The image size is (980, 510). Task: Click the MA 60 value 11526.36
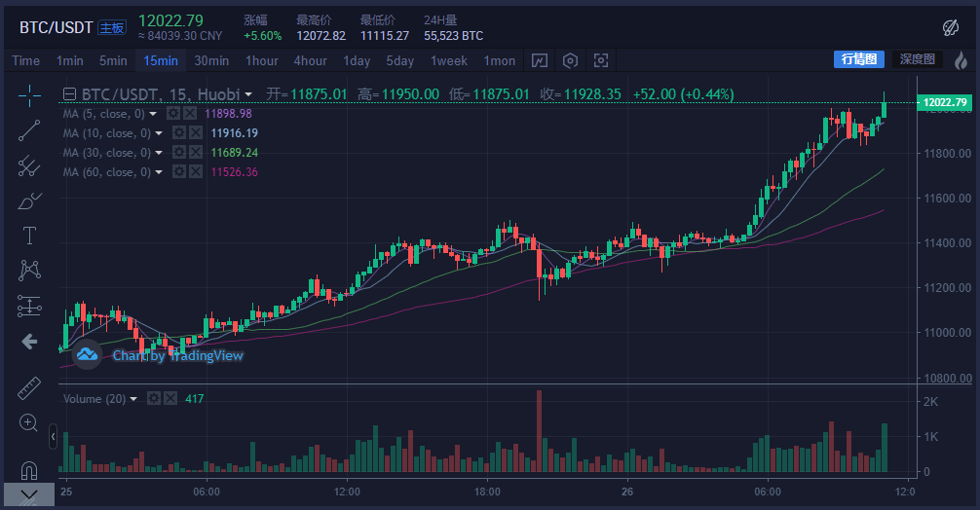coord(234,171)
